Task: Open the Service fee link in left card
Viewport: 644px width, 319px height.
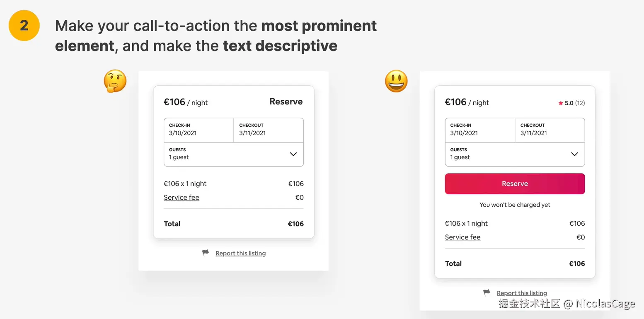Action: (x=182, y=198)
